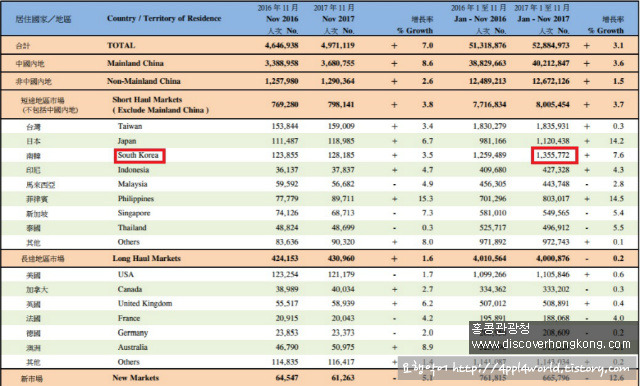640x386 pixels.
Task: Click the value 549,565 for Singapore
Action: tap(556, 213)
